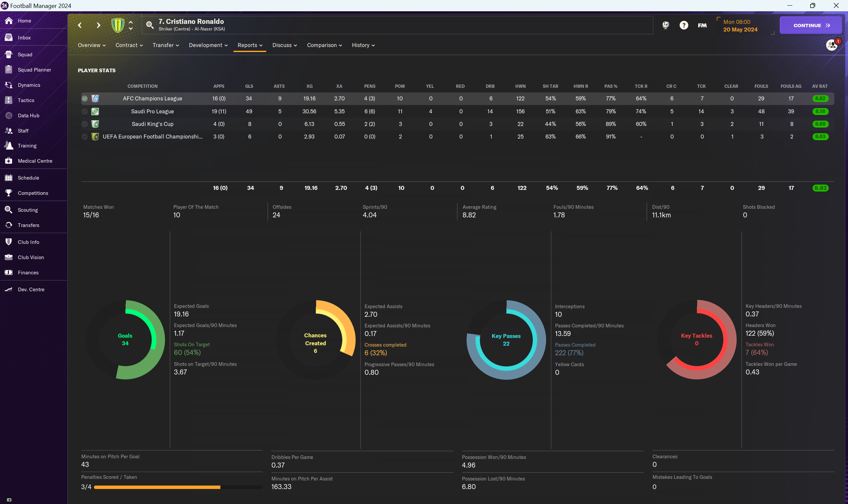
Task: Open the Squad shirt icon
Action: coord(9,54)
